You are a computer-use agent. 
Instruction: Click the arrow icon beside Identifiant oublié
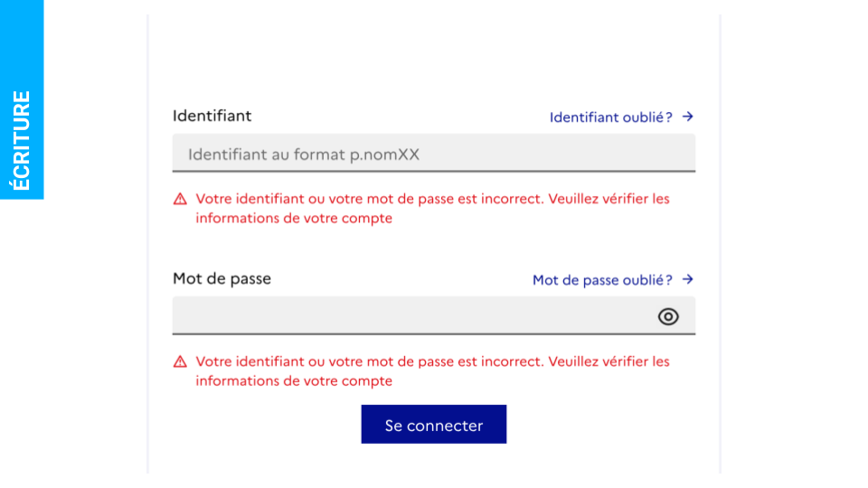[x=687, y=117]
